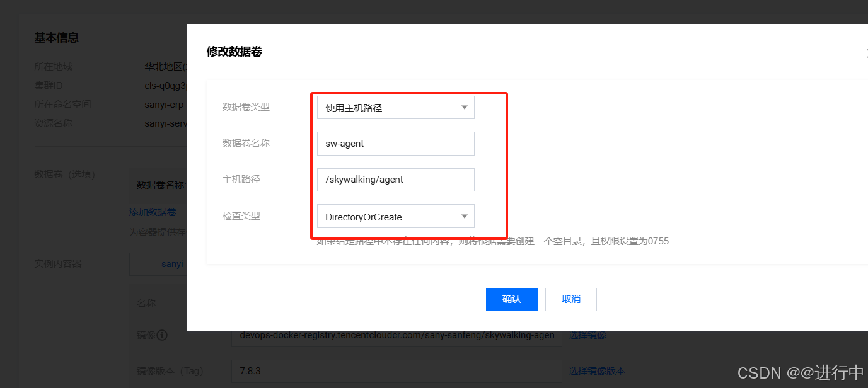Click the 镜像 info icon

click(162, 335)
